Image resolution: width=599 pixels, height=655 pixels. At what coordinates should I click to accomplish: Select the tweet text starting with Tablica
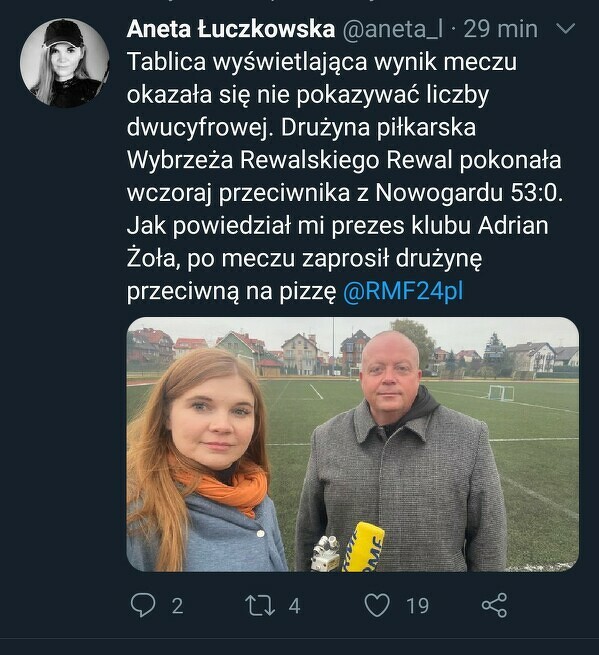[x=345, y=176]
